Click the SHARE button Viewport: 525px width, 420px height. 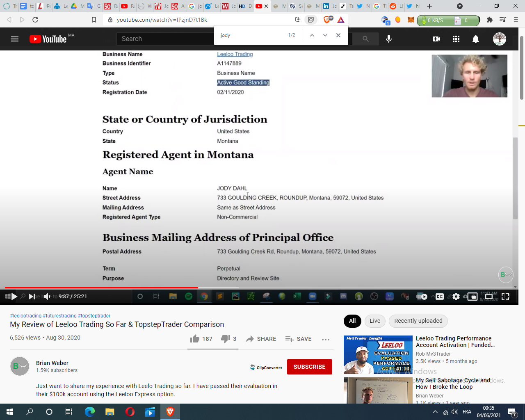point(261,339)
